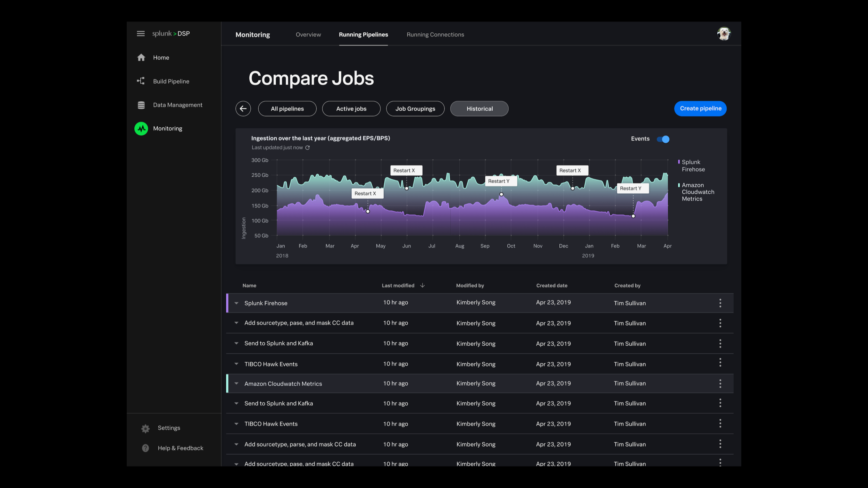This screenshot has height=488, width=868.
Task: Open the Build Pipeline icon
Action: [x=141, y=81]
